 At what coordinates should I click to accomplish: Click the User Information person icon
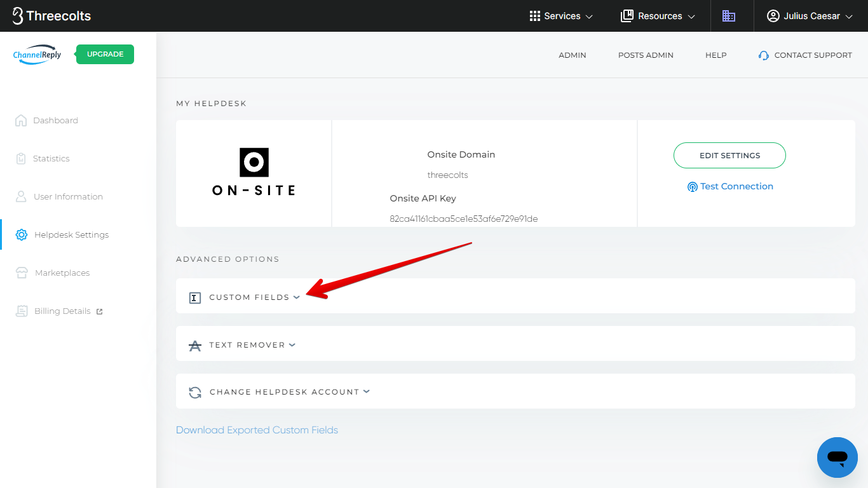pos(21,196)
